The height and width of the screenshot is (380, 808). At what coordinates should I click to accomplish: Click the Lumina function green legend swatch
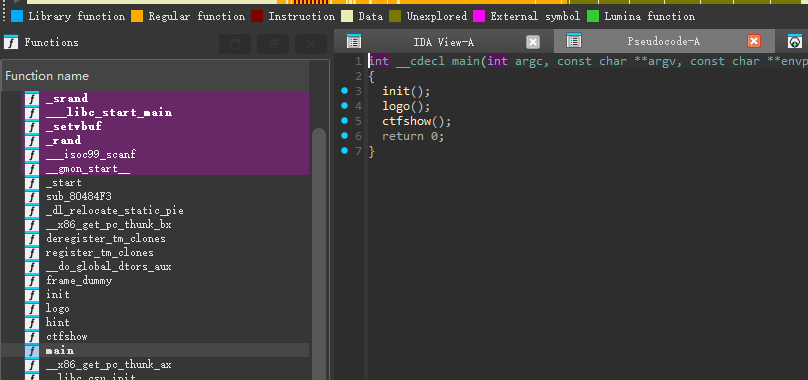[593, 16]
